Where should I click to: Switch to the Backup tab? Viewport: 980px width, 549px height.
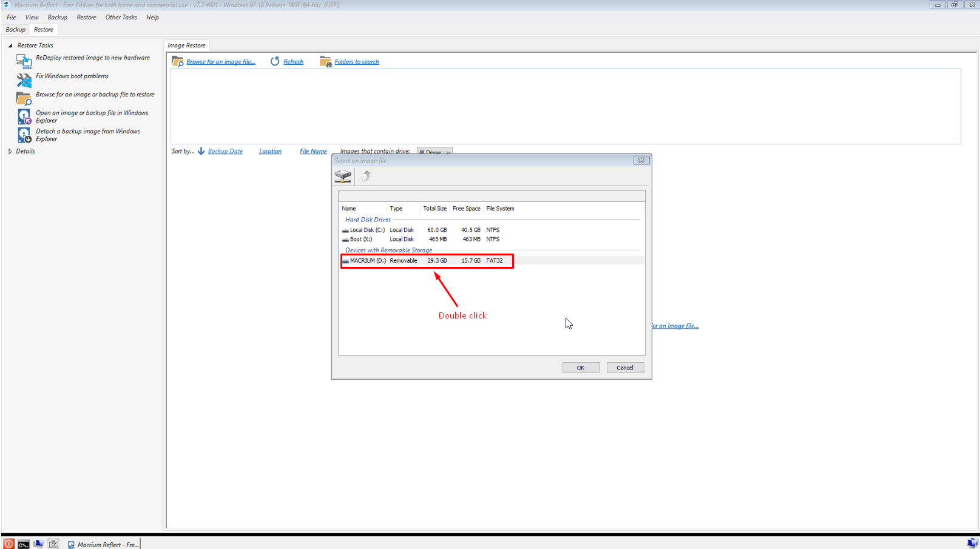coord(16,29)
